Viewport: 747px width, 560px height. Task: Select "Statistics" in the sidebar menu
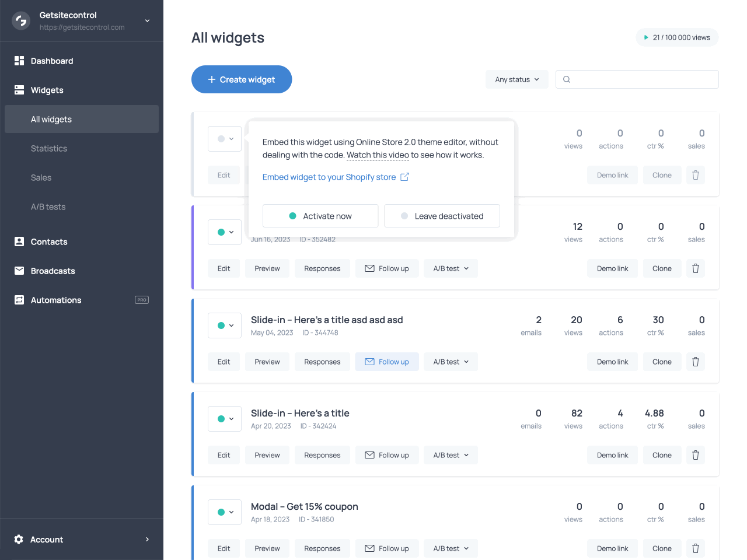click(49, 148)
